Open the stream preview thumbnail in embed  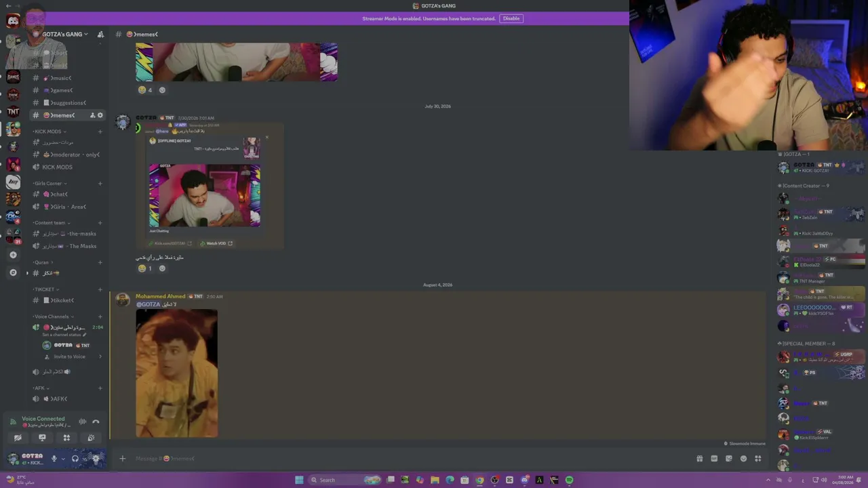(x=204, y=195)
